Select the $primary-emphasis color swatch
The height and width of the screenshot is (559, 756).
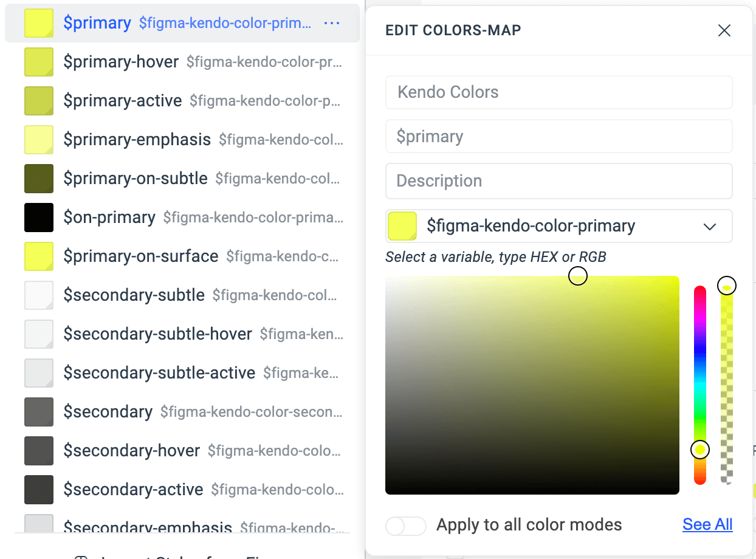tap(38, 139)
